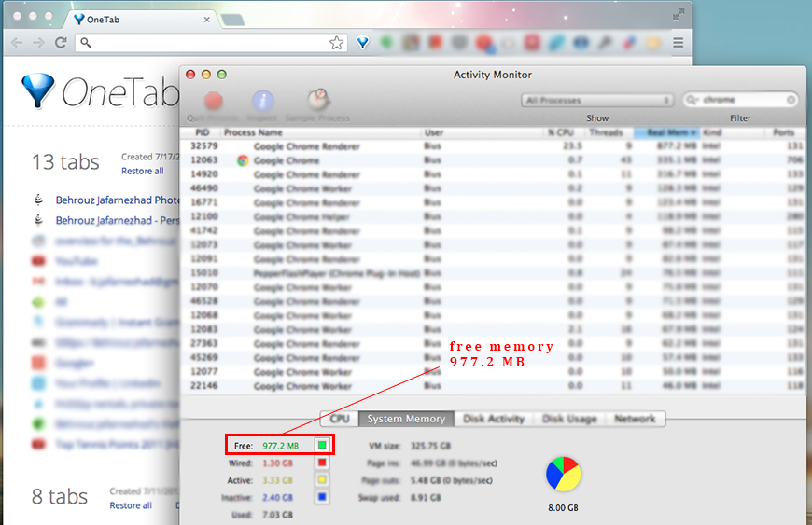Sort by Kind column header

point(731,133)
